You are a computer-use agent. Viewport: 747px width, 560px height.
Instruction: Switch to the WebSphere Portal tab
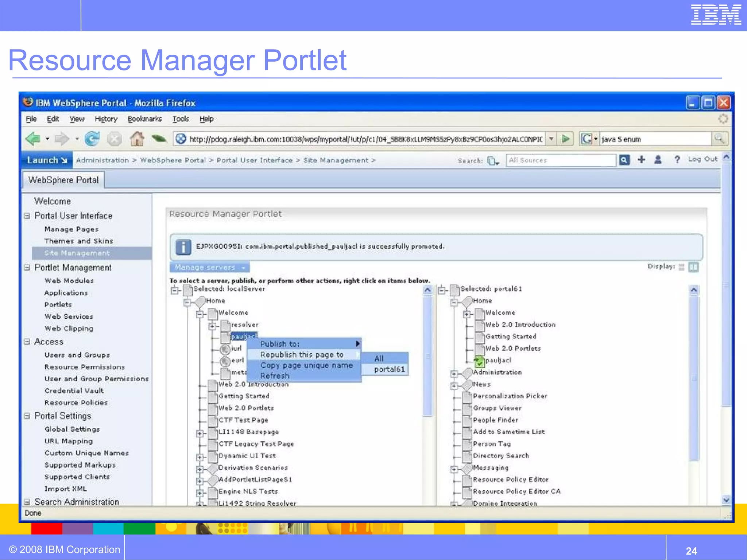[63, 180]
